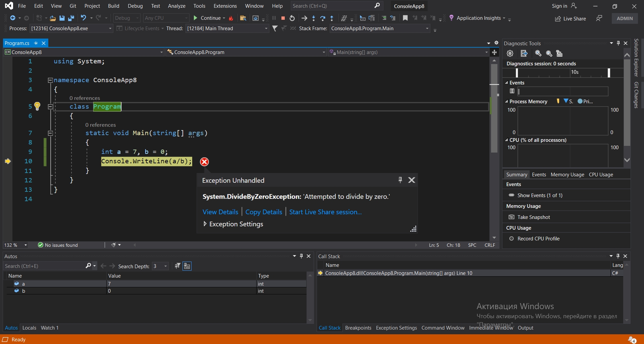This screenshot has height=344, width=644.
Task: Click the Zoom In icon in Diagnostic Tools
Action: point(538,53)
